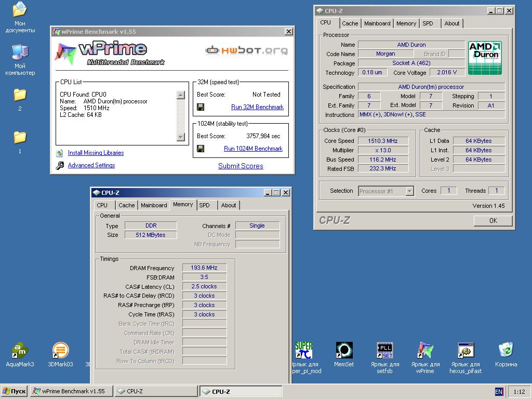The width and height of the screenshot is (532, 399).
Task: Click OK in the CPU-Z processor window
Action: 493,220
